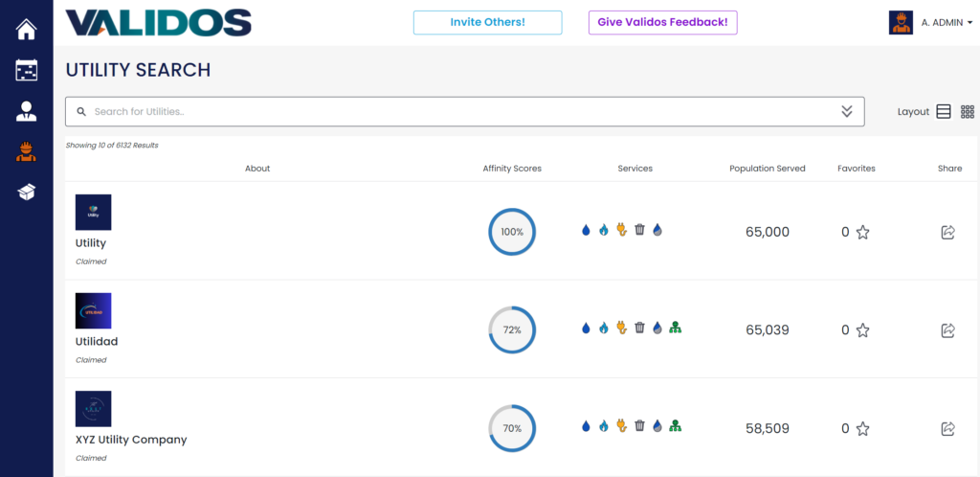Click the Utility row electric plug icon
Screen dimensions: 980x477
621,230
